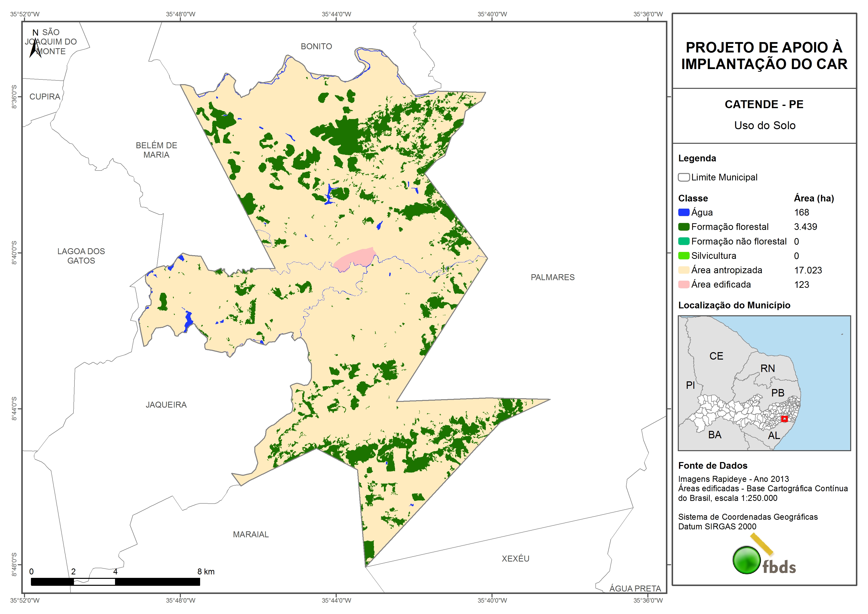The image size is (868, 614).
Task: Click the Formação não florestal teal swatch
Action: tap(683, 241)
